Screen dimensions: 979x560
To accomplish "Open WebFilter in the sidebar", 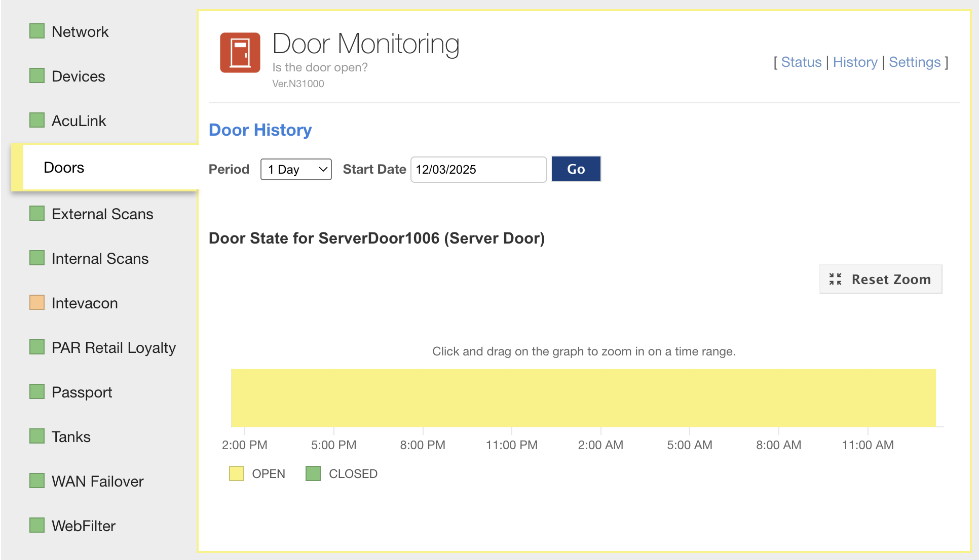I will [84, 526].
